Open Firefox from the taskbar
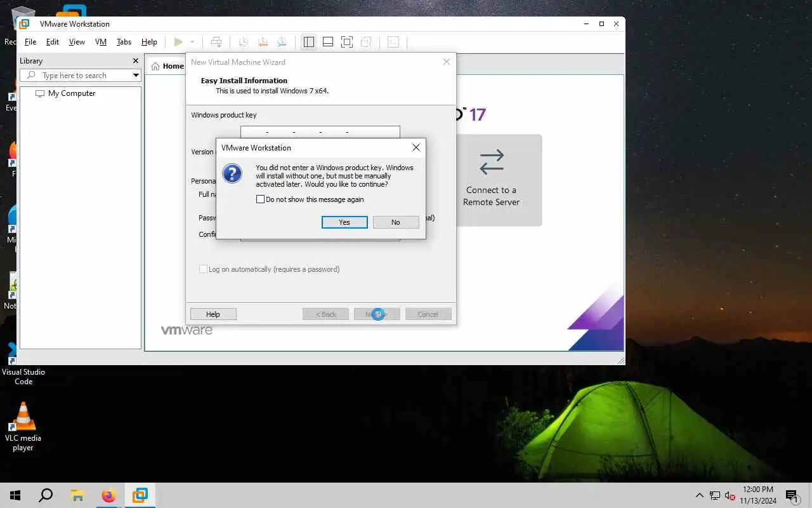Image resolution: width=812 pixels, height=508 pixels. pos(109,495)
